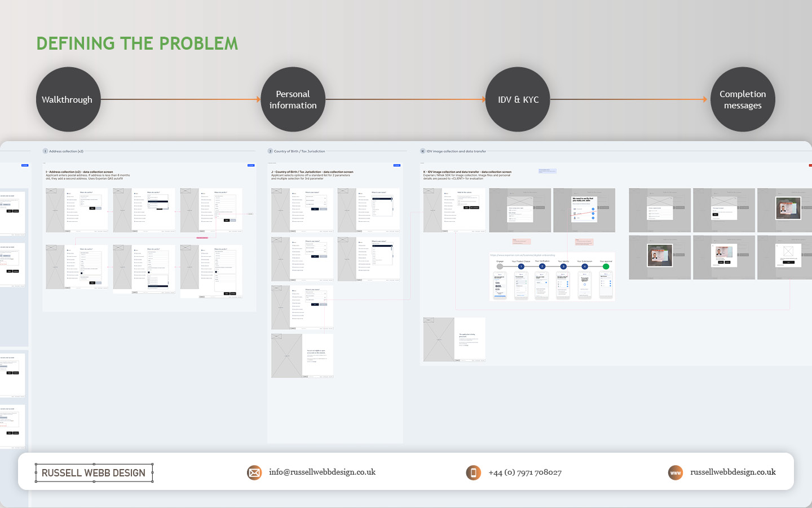Click the phone icon in footer

(473, 472)
